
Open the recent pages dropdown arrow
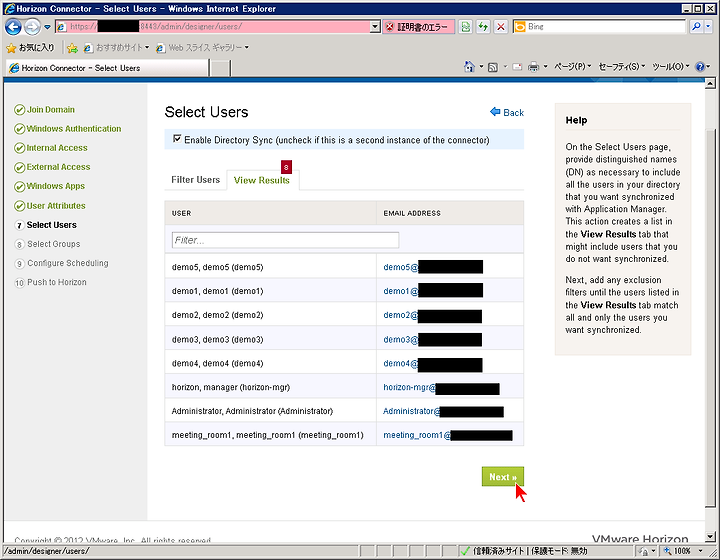coord(47,27)
